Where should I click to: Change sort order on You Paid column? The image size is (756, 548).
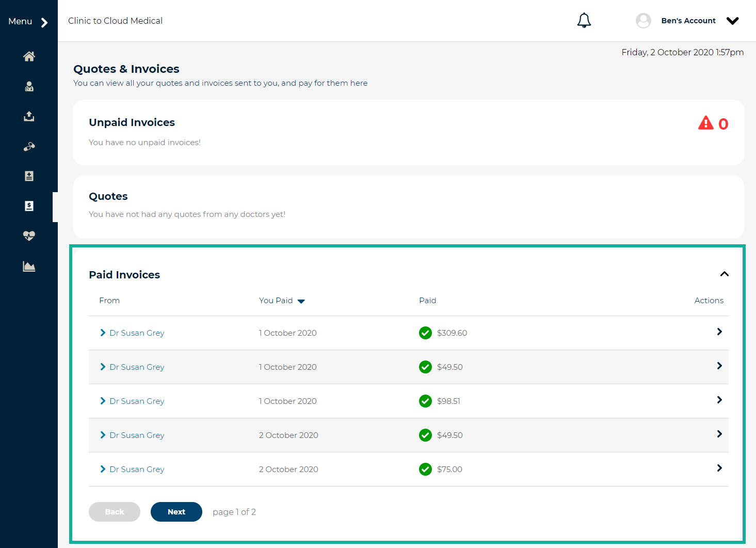click(x=301, y=301)
